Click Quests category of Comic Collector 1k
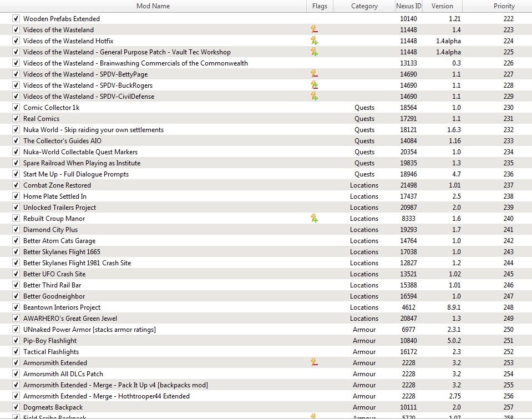The width and height of the screenshot is (532, 419). pyautogui.click(x=364, y=107)
